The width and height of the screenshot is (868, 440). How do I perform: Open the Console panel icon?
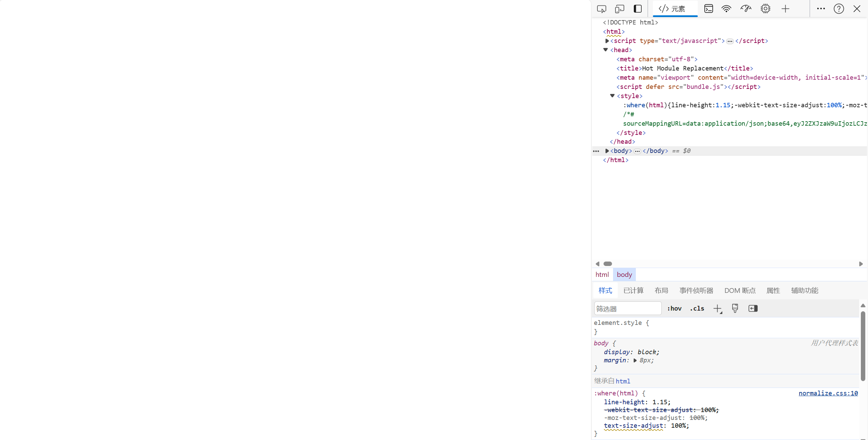(708, 9)
